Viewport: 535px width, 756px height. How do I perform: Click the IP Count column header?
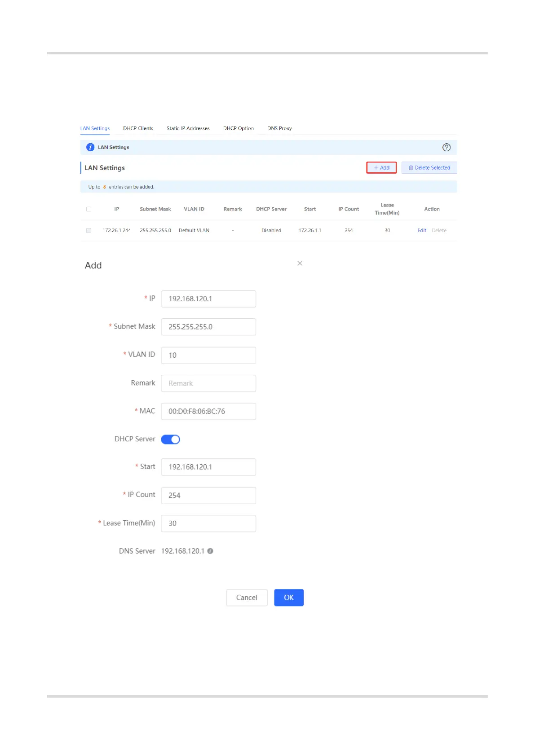click(x=349, y=209)
